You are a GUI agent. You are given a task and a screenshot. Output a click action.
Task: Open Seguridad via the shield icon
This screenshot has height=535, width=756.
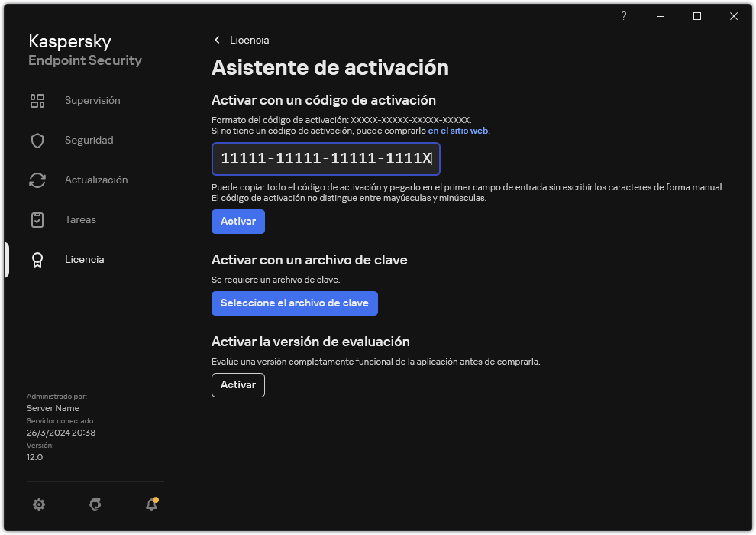37,140
